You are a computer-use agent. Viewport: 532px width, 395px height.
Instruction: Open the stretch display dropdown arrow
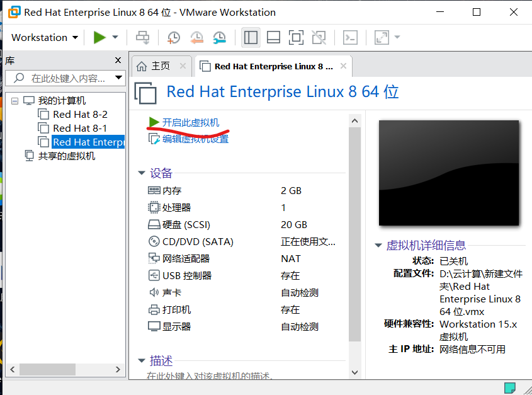coord(397,37)
